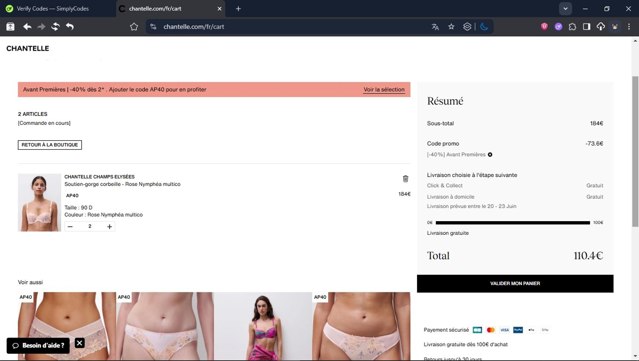This screenshot has height=361, width=639.
Task: Open the Soutien-gorge corbeille product title
Action: click(x=122, y=184)
